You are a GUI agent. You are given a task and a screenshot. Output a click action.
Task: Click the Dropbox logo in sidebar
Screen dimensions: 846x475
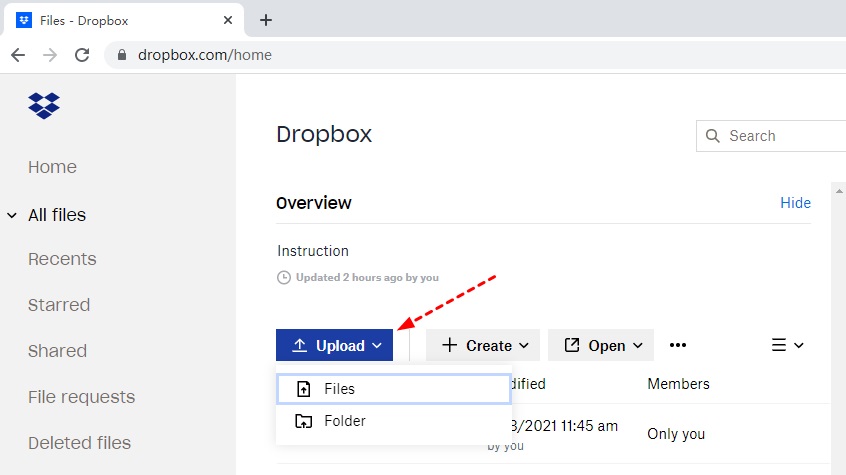point(44,105)
